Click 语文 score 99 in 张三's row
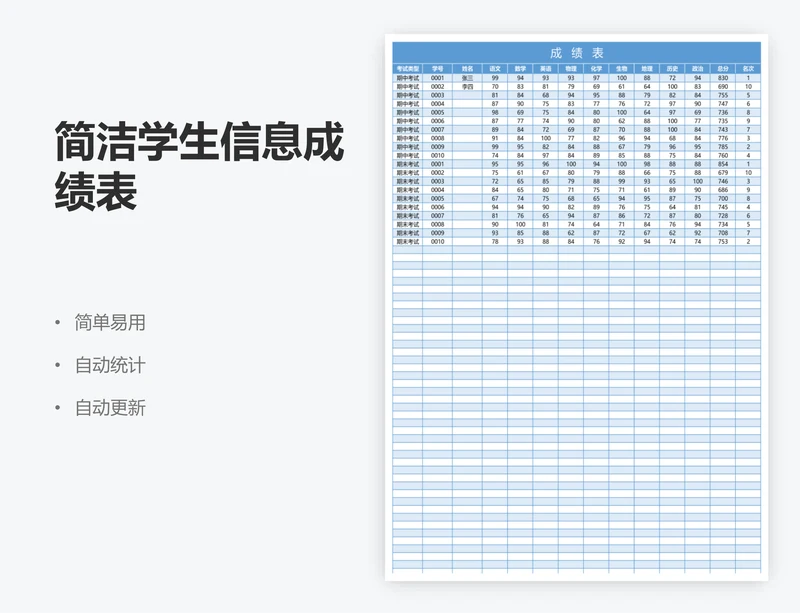The height and width of the screenshot is (613, 800). point(495,78)
